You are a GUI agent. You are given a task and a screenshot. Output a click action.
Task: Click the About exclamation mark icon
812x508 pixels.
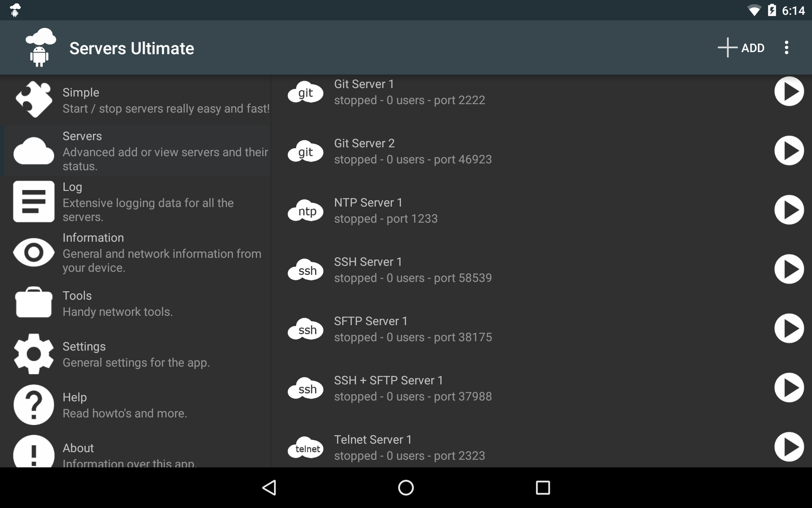(34, 452)
